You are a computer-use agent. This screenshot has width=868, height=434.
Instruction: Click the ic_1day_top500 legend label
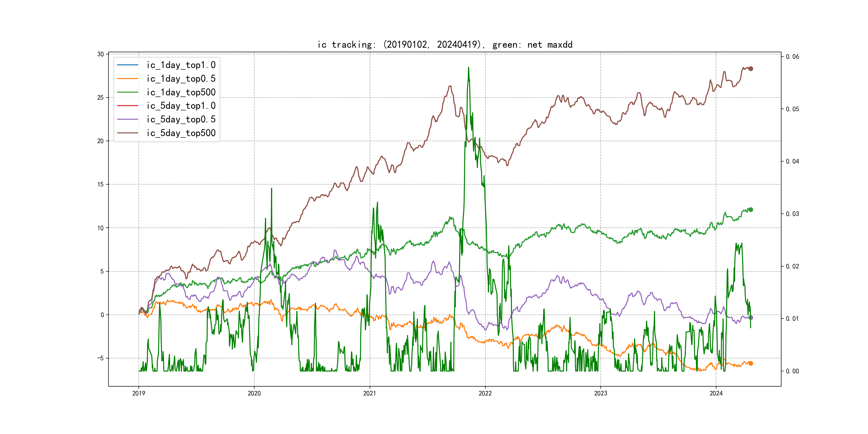coord(181,92)
